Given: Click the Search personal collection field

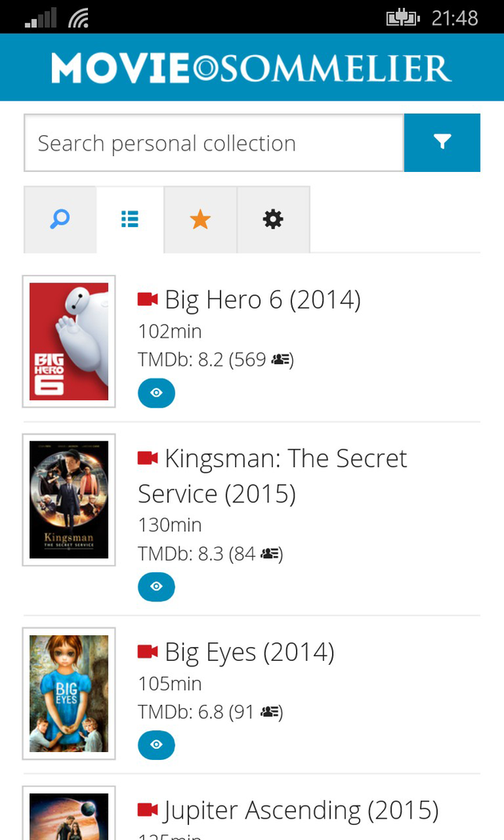Looking at the screenshot, I should 214,143.
